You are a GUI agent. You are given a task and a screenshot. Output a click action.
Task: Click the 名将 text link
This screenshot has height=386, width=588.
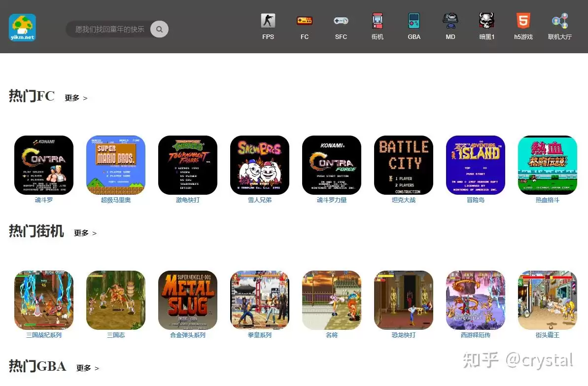(x=332, y=335)
